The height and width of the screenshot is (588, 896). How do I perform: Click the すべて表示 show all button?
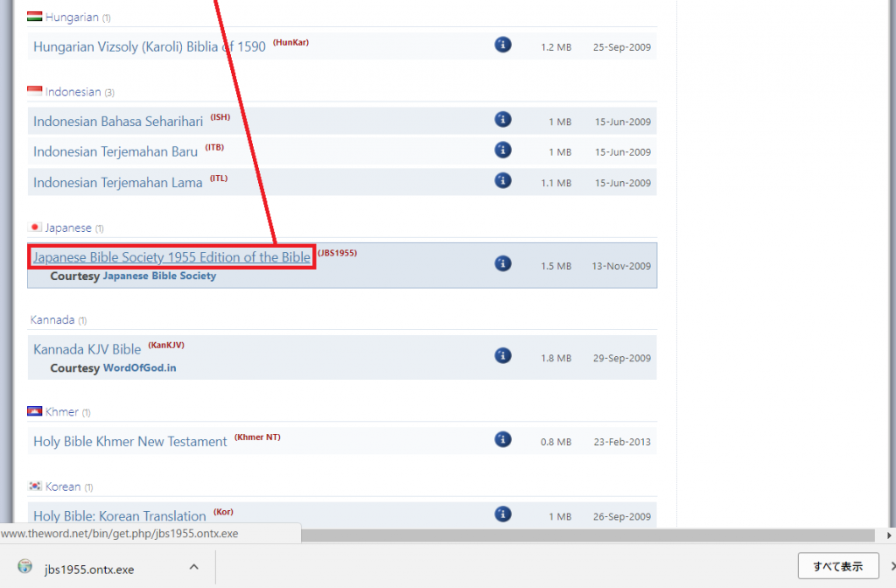[838, 566]
